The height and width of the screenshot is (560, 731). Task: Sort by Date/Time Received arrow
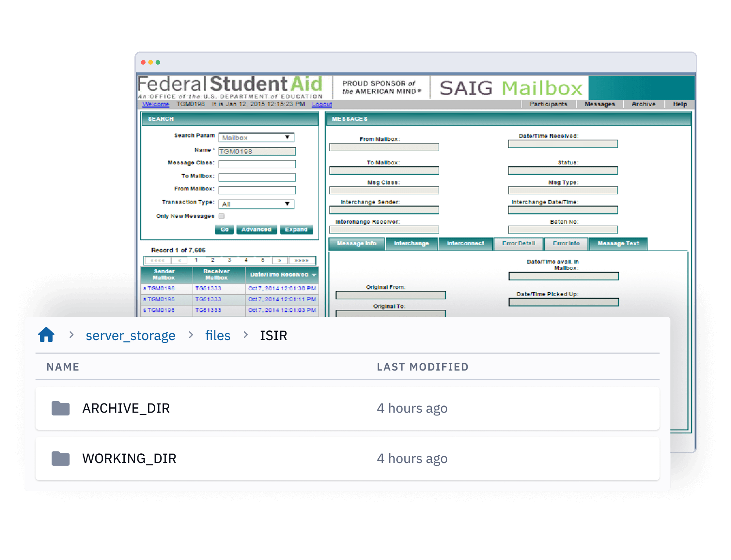pyautogui.click(x=314, y=275)
